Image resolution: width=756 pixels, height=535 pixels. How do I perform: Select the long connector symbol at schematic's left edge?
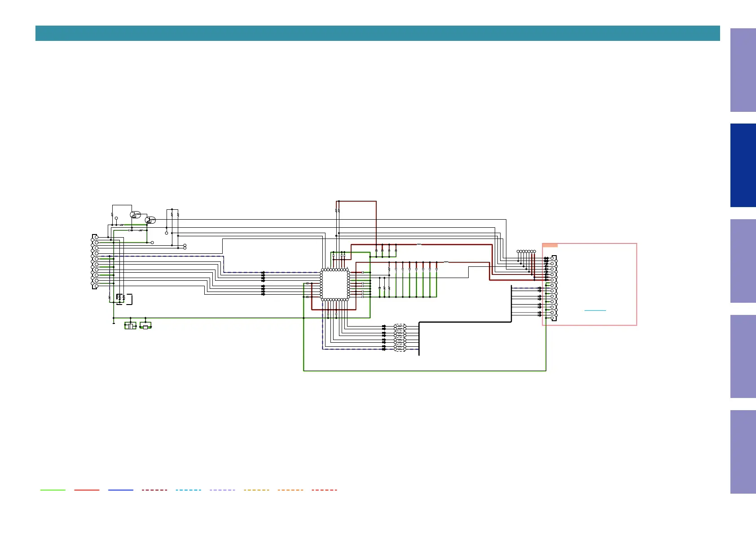pyautogui.click(x=95, y=261)
